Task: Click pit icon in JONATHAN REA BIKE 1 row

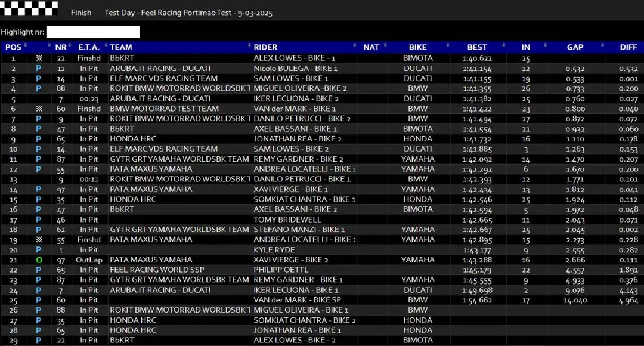Action: click(x=39, y=330)
